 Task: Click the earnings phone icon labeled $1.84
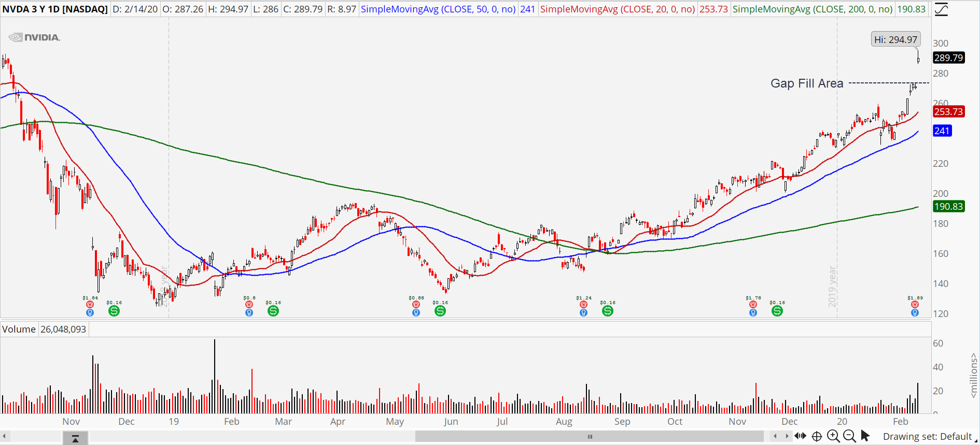click(x=90, y=305)
